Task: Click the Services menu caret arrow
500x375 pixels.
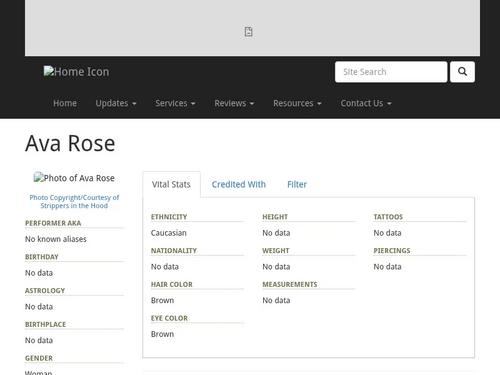Action: [x=193, y=104]
